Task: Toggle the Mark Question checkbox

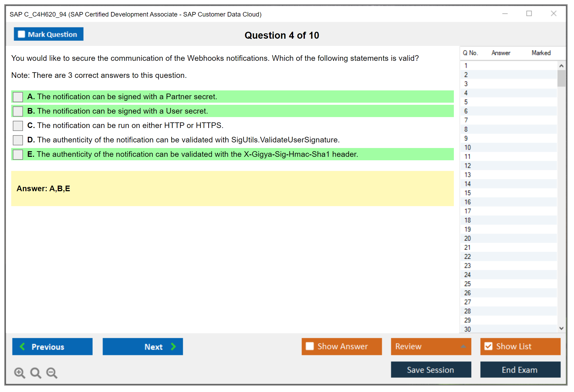Action: tap(21, 34)
